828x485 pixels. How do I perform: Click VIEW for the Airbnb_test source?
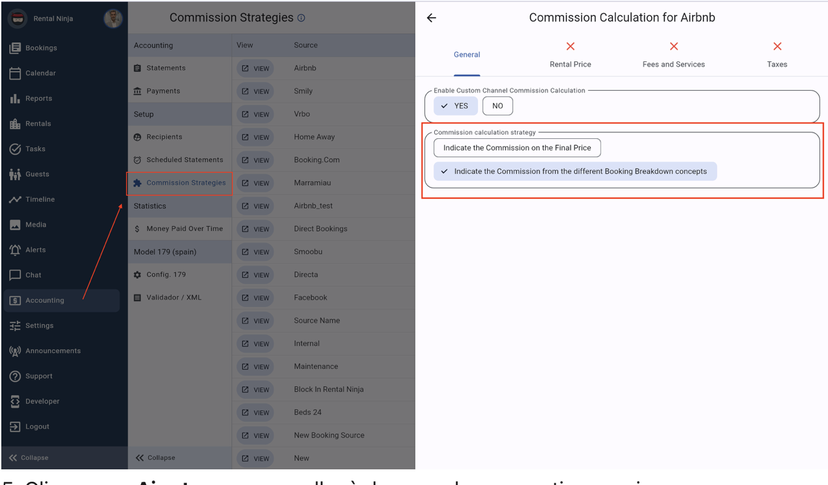pos(255,207)
